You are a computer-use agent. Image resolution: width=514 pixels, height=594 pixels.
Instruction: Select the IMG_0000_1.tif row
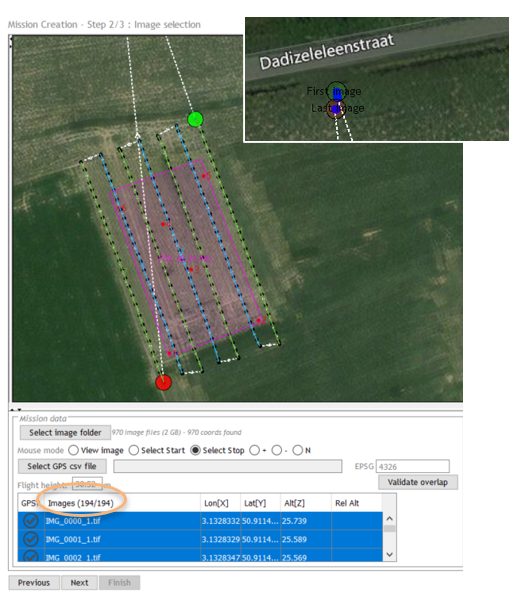(200, 521)
